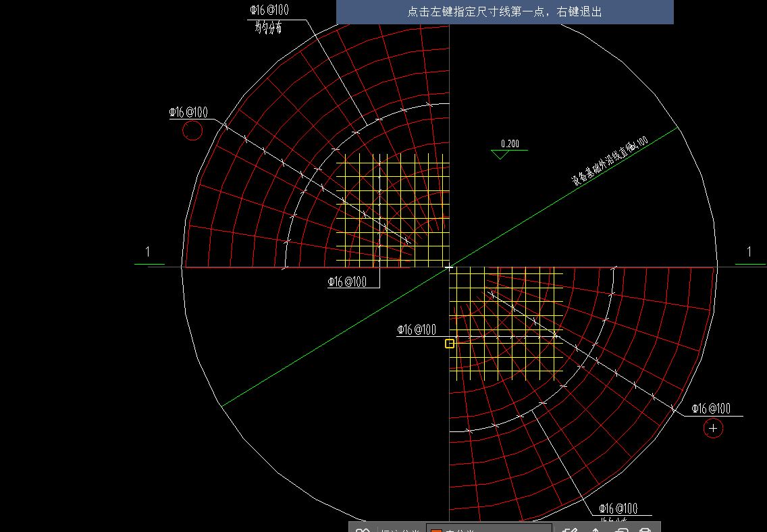
Task: Click the yellow snap marker square
Action: point(450,344)
